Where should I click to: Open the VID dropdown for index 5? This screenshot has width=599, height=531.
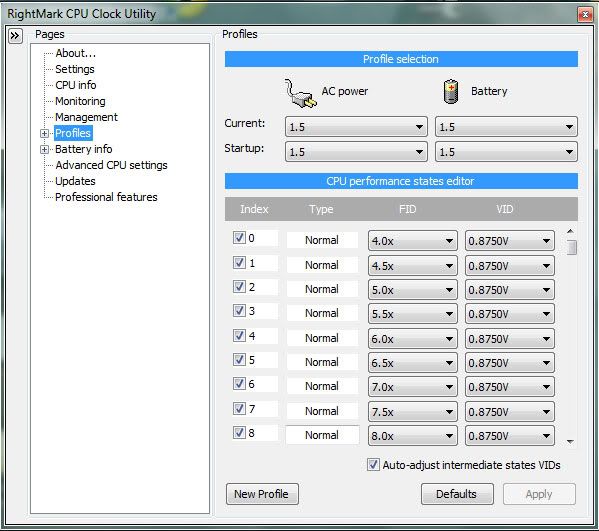[510, 363]
